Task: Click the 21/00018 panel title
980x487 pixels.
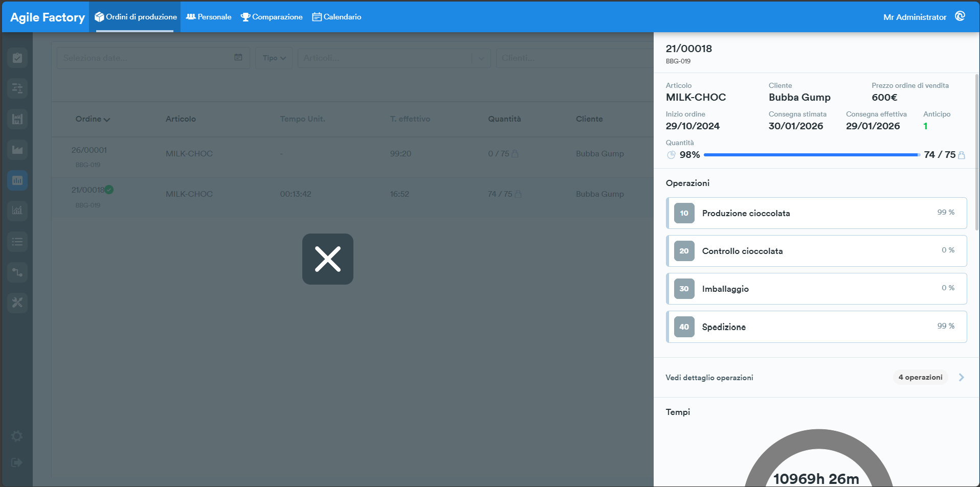Action: (688, 49)
